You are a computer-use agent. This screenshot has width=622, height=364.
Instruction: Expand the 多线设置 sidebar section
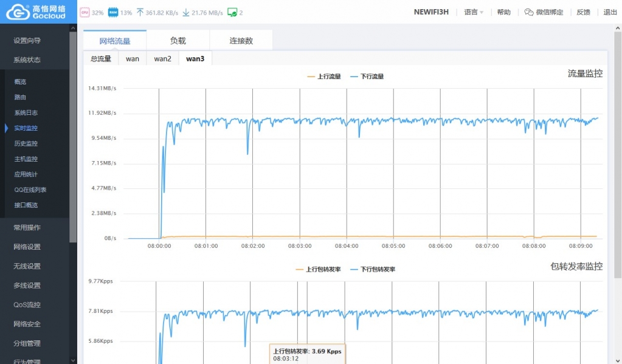click(x=27, y=286)
